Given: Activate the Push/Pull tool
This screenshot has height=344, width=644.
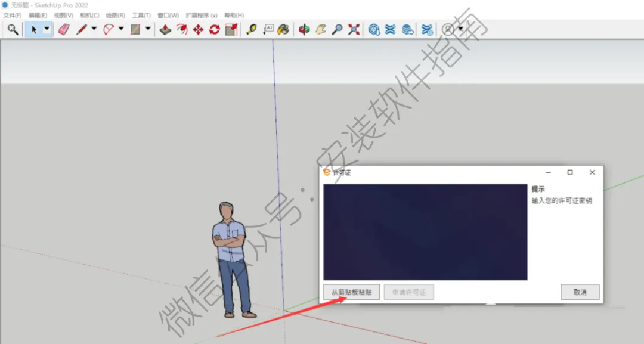Looking at the screenshot, I should point(165,30).
